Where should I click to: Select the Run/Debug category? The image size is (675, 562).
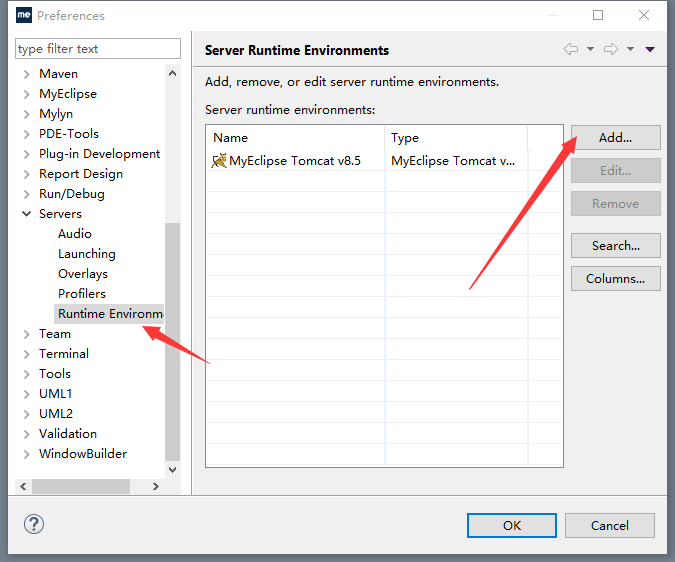click(72, 194)
